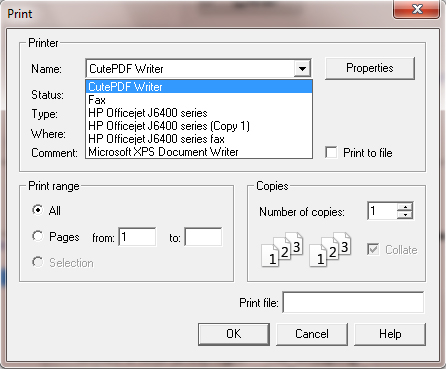Screen dimensions: 446x369
Task: Cancel the Print dialog
Action: 312,334
